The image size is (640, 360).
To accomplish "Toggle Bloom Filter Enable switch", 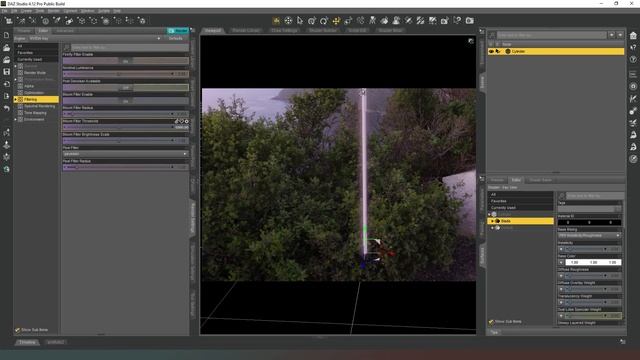I will click(x=125, y=101).
